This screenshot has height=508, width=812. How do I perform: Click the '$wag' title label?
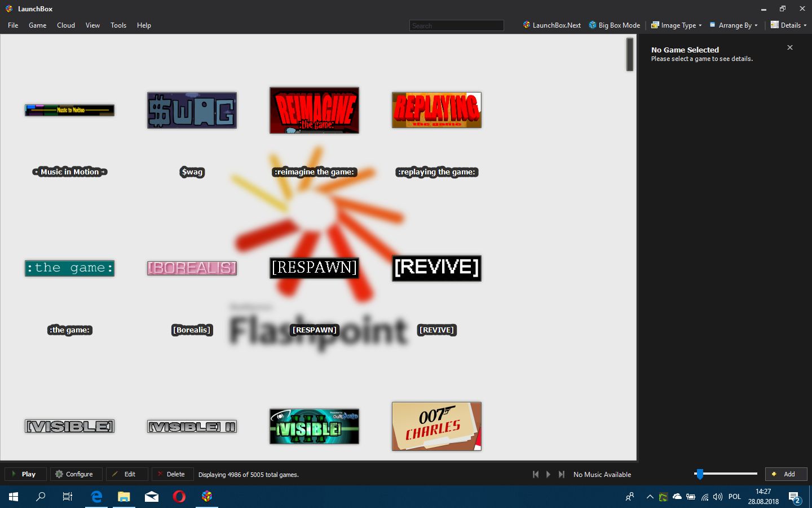pyautogui.click(x=192, y=172)
